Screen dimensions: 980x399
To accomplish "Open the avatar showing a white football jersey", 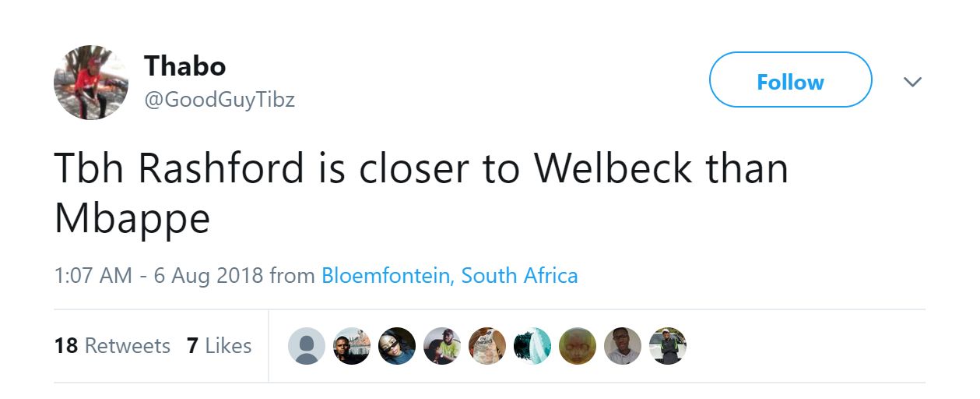I will pyautogui.click(x=487, y=346).
